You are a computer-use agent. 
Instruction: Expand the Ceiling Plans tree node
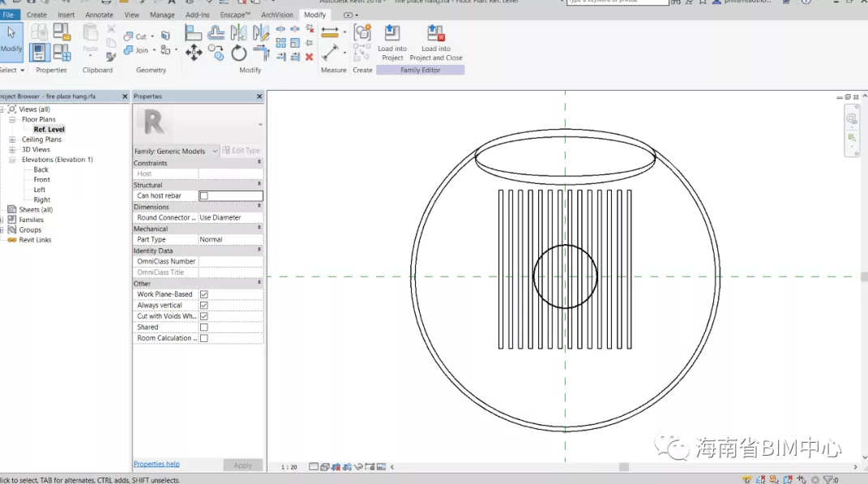pos(12,139)
